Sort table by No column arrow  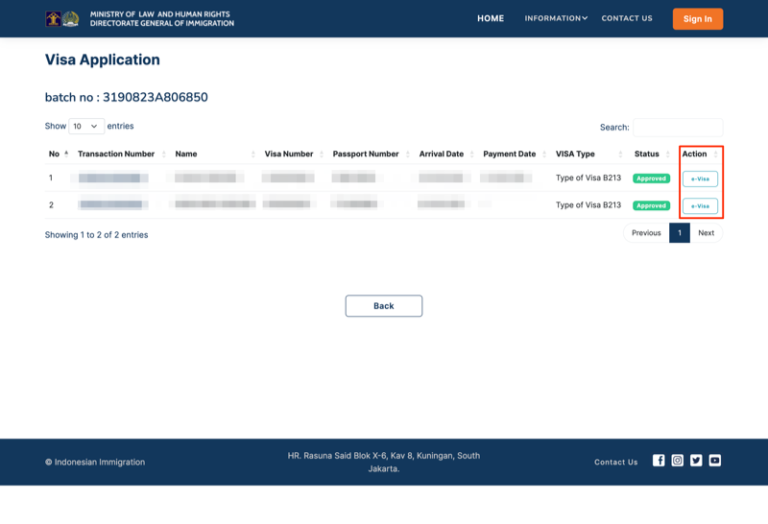66,154
